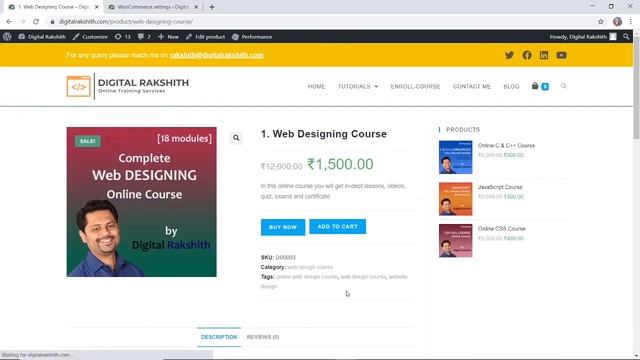640x360 pixels.
Task: Check the 13 pending updates icon
Action: 122,37
